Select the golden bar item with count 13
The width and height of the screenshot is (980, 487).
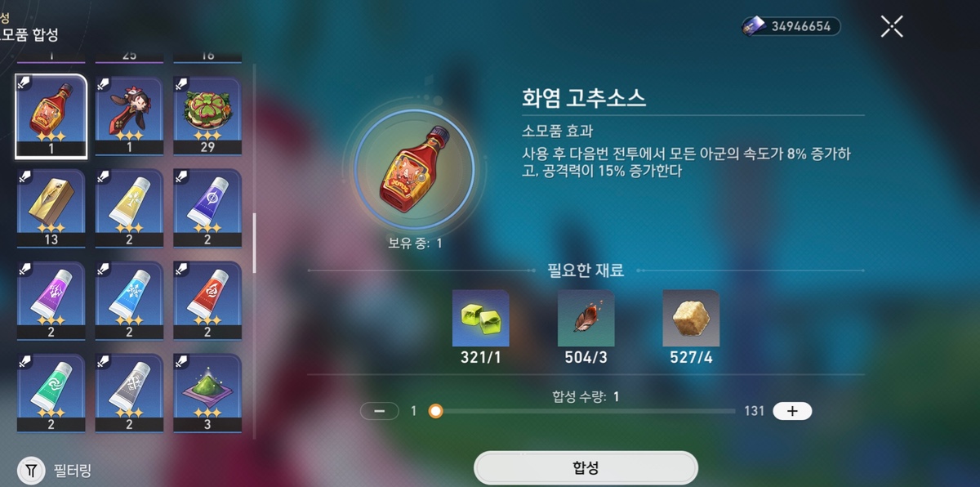click(x=51, y=208)
